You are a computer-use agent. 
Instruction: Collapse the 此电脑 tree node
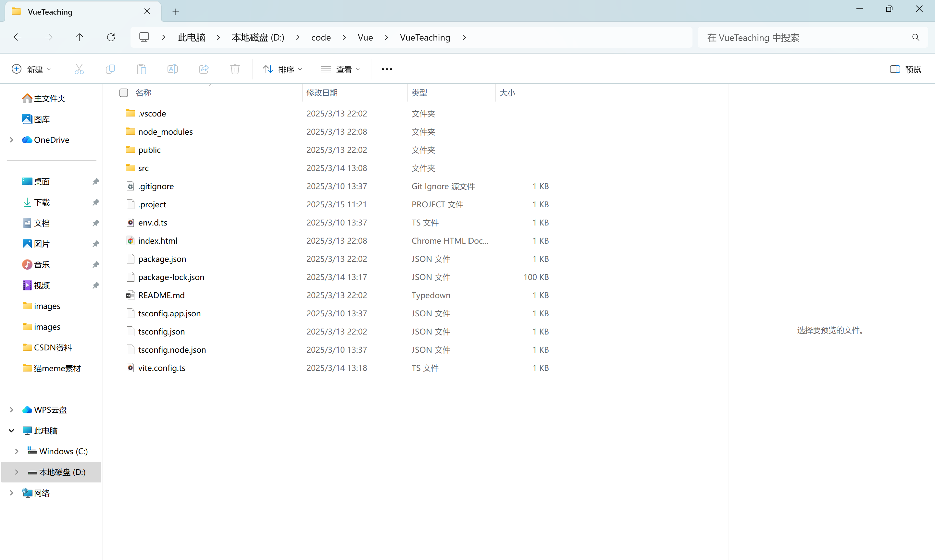pos(12,431)
